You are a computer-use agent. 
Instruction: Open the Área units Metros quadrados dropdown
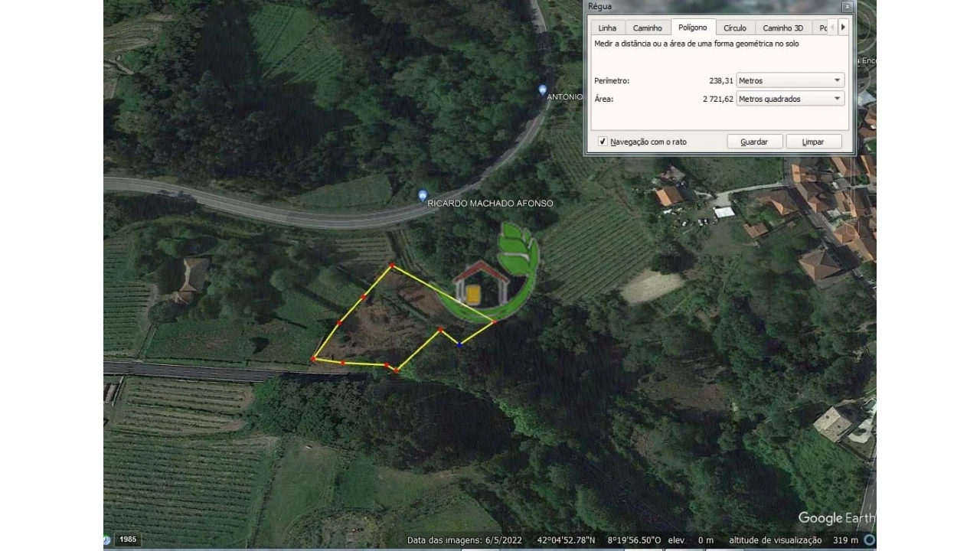[x=790, y=99]
